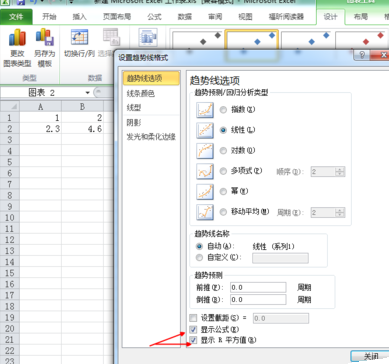Click the chart layout gallery icon
The image size is (389, 364).
tap(148, 37)
